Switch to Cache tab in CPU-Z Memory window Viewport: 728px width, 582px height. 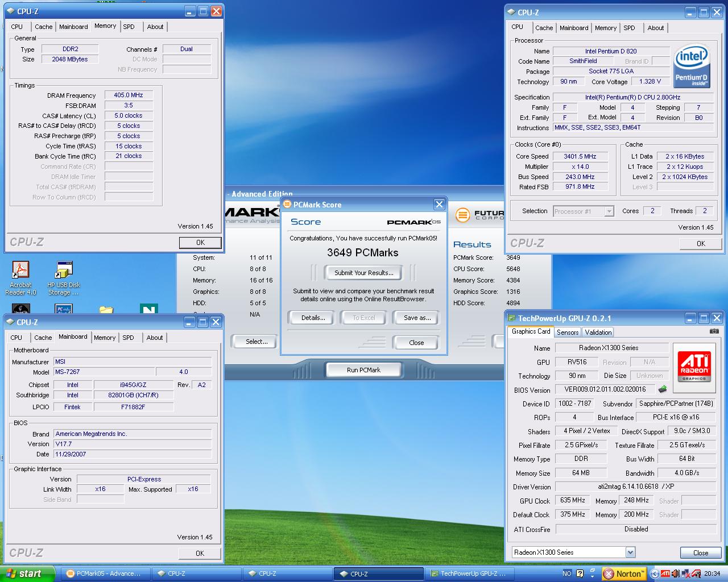click(43, 27)
